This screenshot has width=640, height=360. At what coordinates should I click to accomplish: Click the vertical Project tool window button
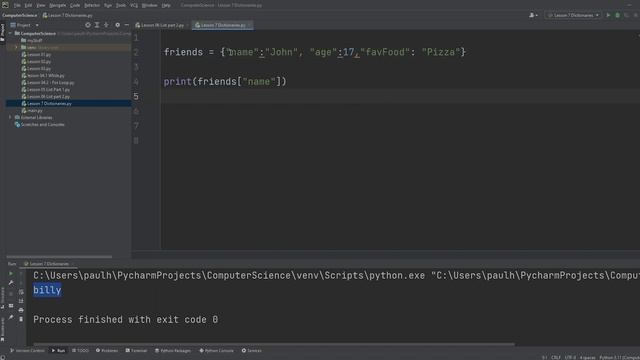point(2,32)
